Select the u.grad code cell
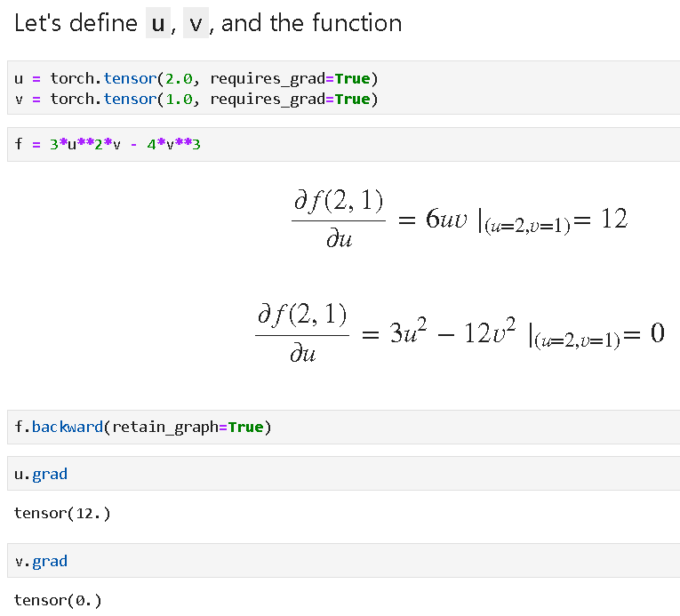Viewport: 680px width, 616px height. (342, 474)
